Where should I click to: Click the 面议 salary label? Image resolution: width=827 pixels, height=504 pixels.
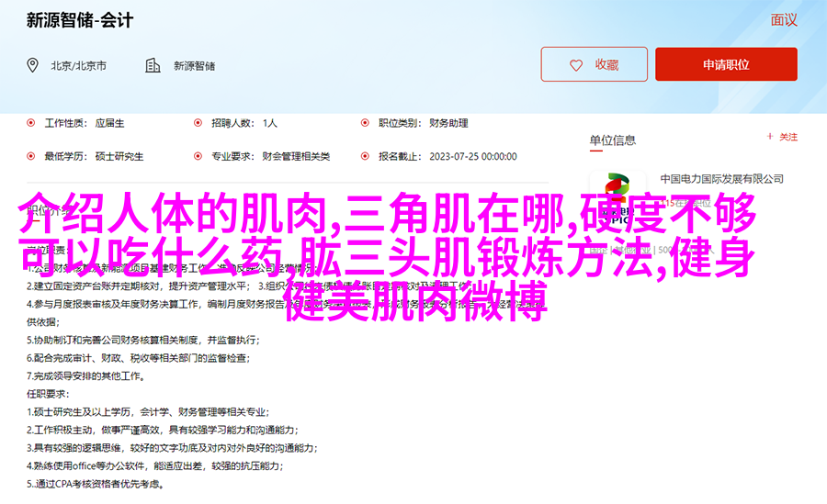click(x=783, y=20)
